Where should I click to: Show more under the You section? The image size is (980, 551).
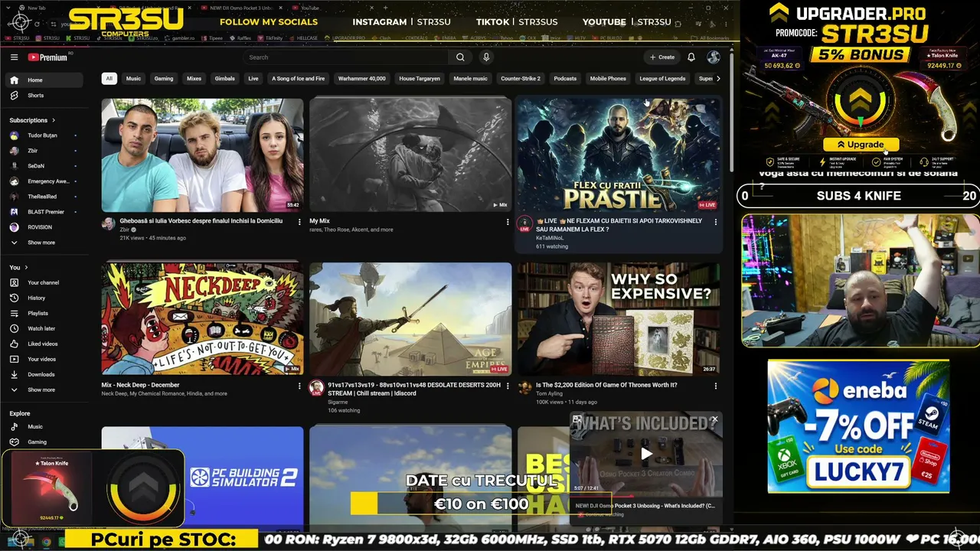point(44,390)
